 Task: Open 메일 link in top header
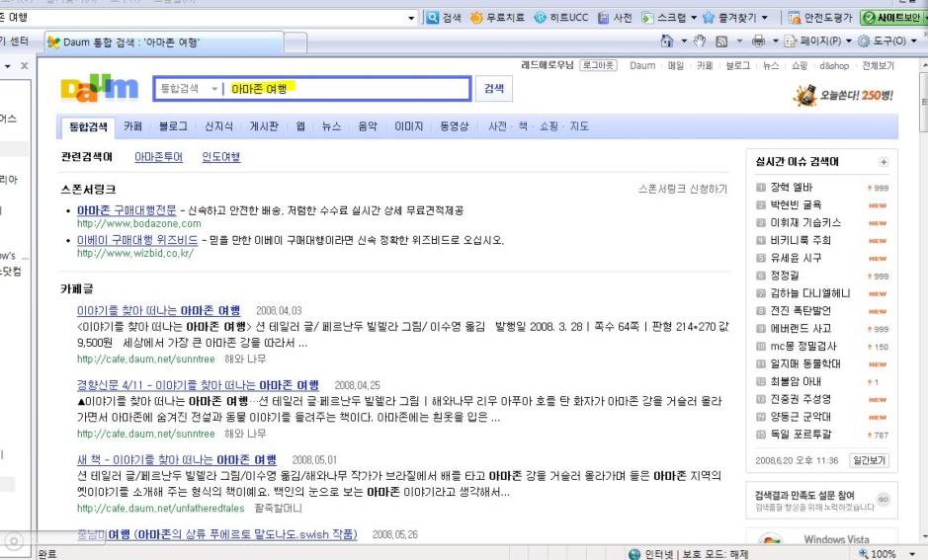click(x=676, y=65)
